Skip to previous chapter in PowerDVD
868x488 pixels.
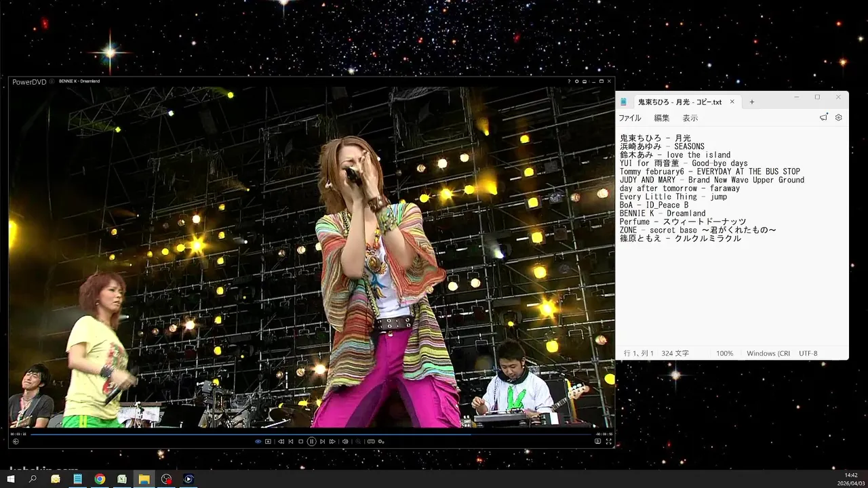291,441
